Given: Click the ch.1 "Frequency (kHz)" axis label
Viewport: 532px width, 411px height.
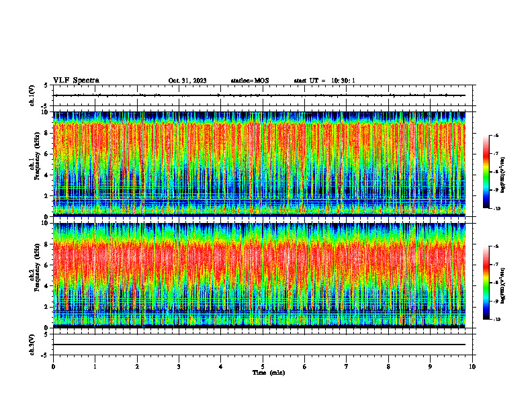Looking at the screenshot, I should (37, 156).
